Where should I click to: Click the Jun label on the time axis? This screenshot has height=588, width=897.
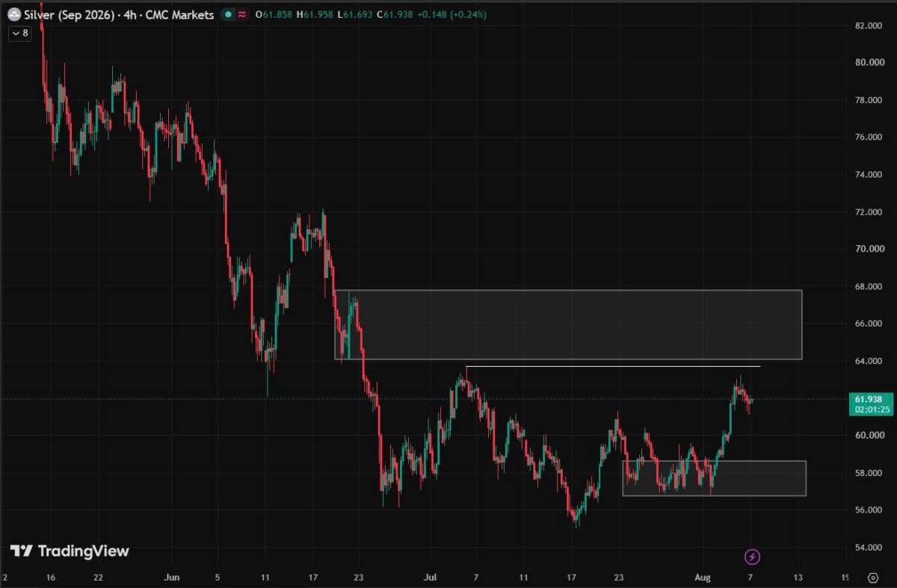(x=172, y=578)
